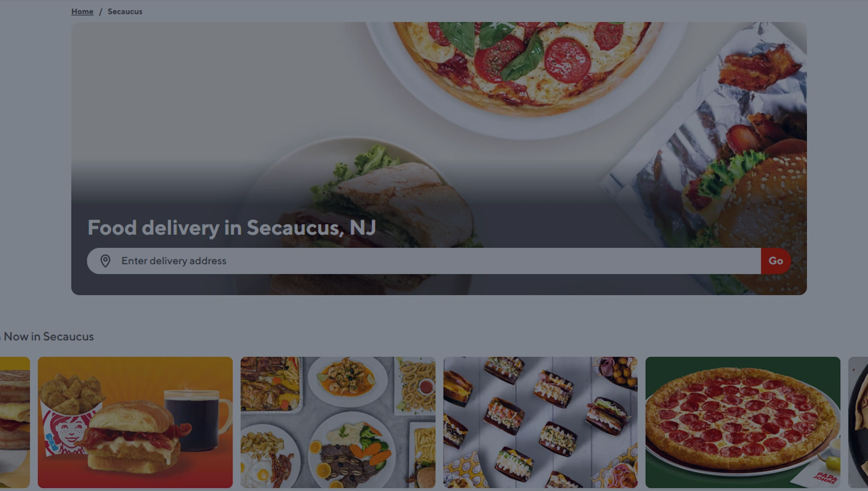Viewport: 868px width, 491px height.
Task: Submit address with the Go button
Action: pos(776,261)
